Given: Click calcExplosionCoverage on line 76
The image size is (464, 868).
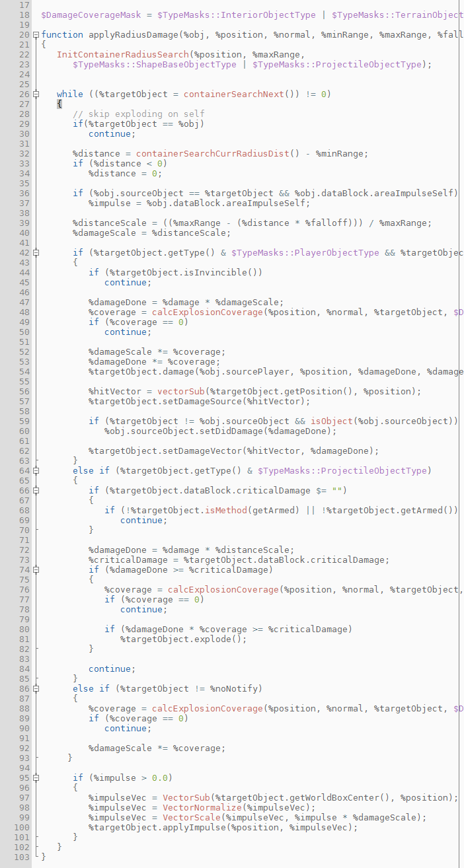Looking at the screenshot, I should pos(223,589).
